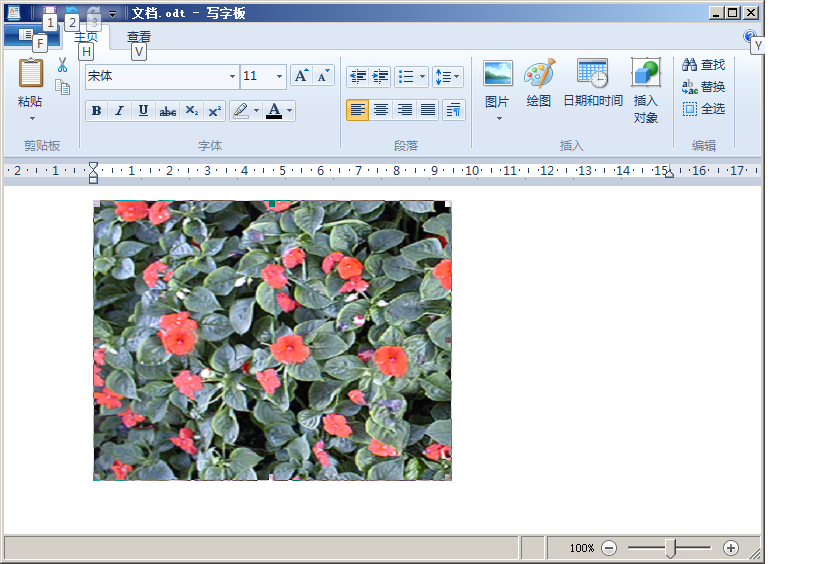This screenshot has height=564, width=819.
Task: Align text to the right
Action: point(404,110)
